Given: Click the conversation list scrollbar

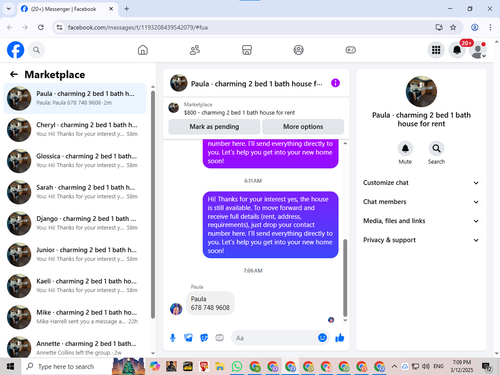Looking at the screenshot, I should coord(153,205).
